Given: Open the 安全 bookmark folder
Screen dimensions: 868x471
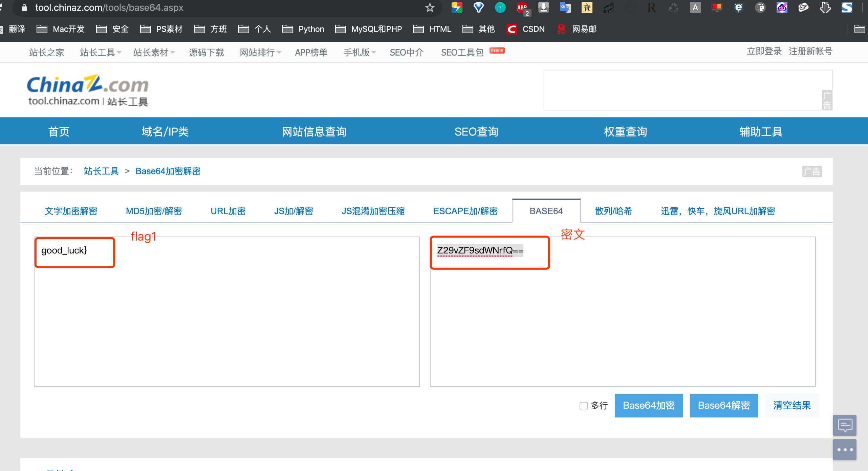Looking at the screenshot, I should click(112, 29).
